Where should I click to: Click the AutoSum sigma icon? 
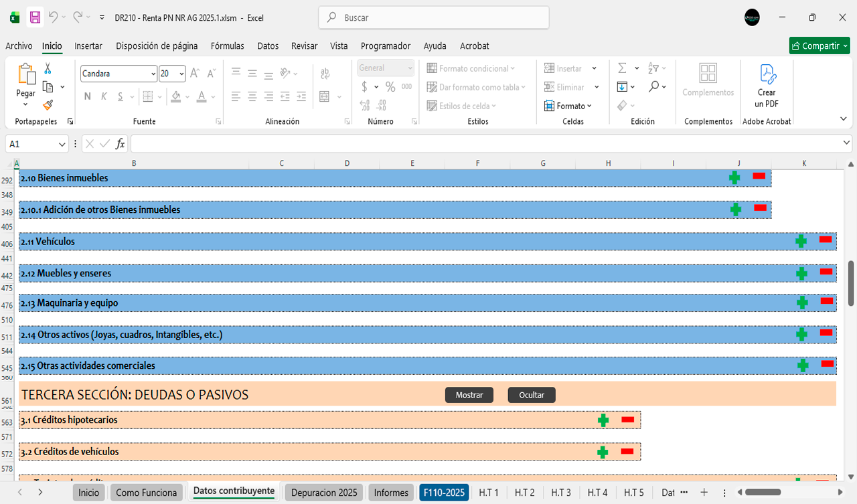coord(622,68)
